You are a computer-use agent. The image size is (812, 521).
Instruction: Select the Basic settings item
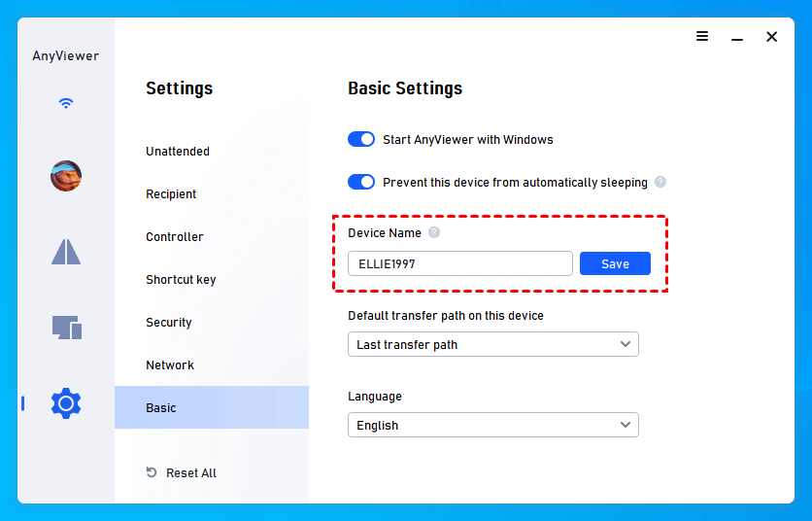coord(212,407)
